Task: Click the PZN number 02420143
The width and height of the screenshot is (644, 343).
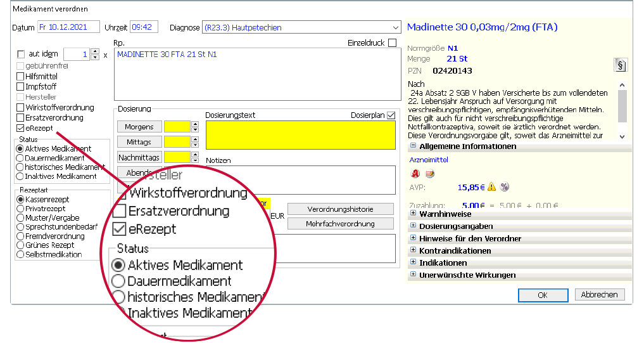Action: (452, 71)
